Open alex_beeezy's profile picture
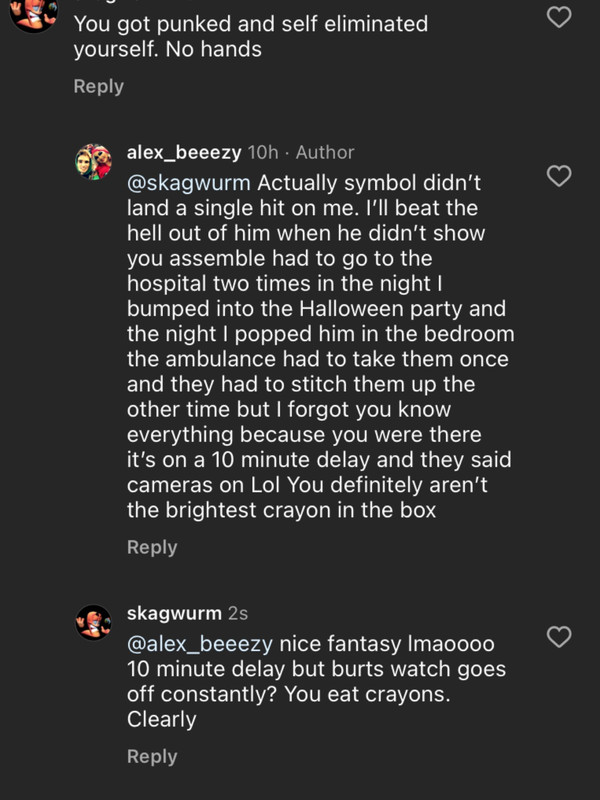600x800 pixels. [x=93, y=162]
